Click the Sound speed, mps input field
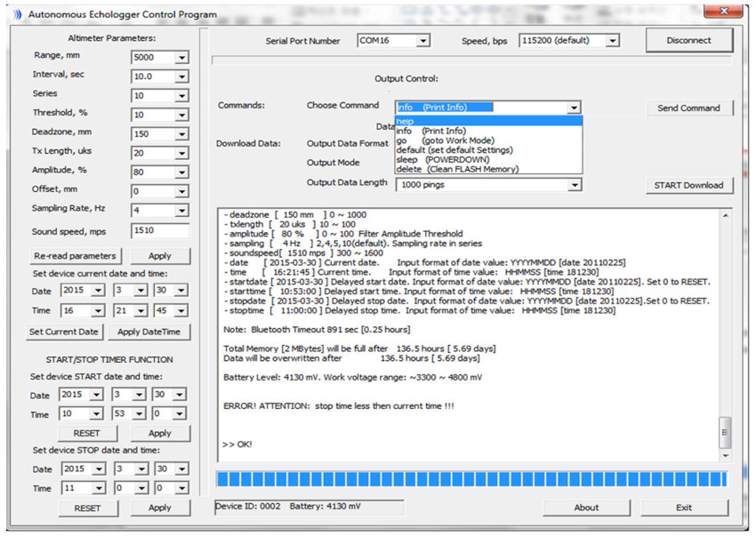Screen dimensions: 756x537 tap(159, 231)
